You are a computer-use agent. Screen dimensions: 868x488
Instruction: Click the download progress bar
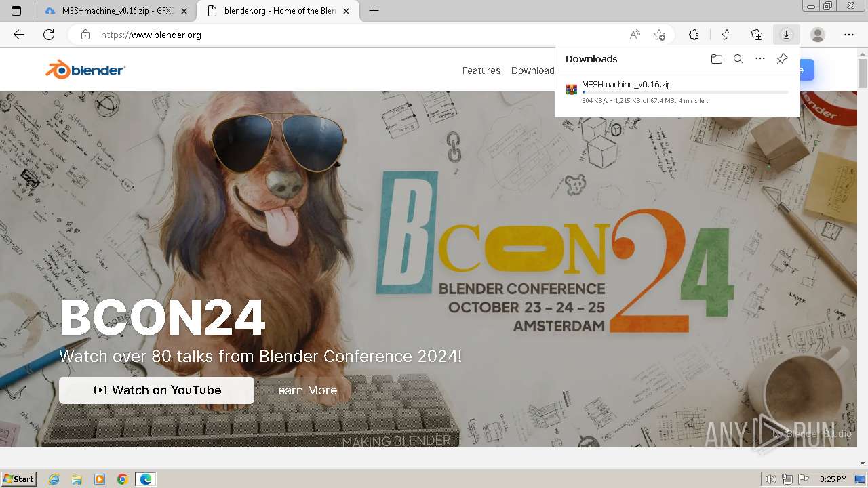pos(685,92)
